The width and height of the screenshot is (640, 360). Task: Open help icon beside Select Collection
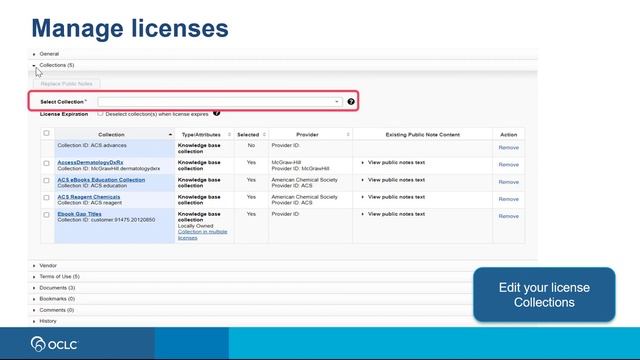click(351, 102)
